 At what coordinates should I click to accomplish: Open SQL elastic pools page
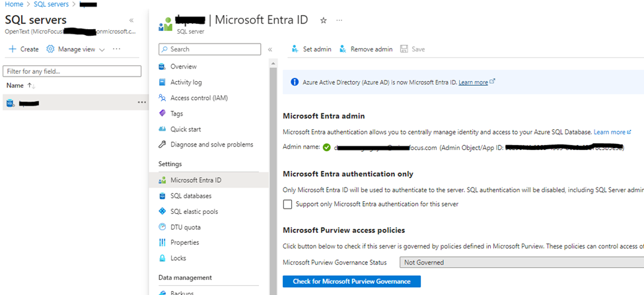click(194, 212)
